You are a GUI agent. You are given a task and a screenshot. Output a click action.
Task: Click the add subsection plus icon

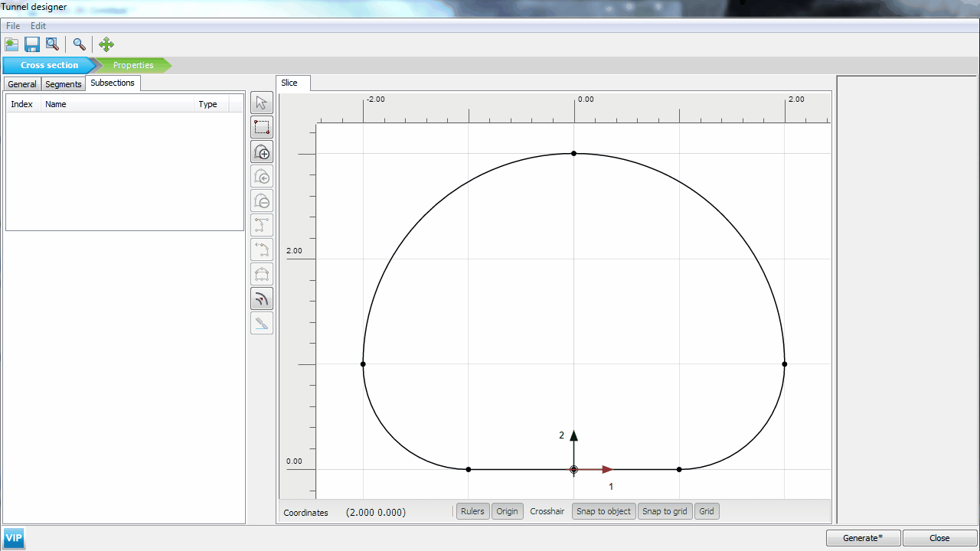tap(262, 152)
